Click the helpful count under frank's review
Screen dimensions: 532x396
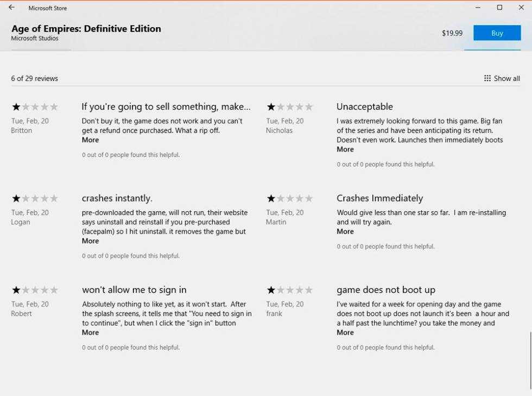(x=385, y=348)
